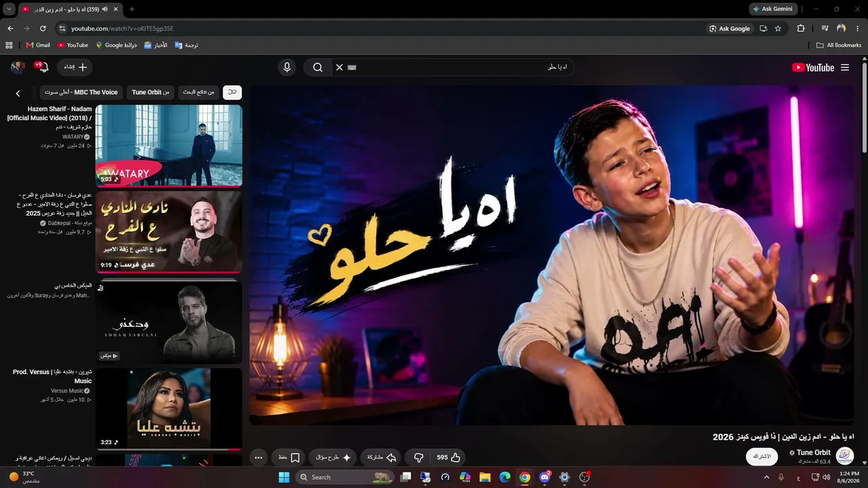Screen dimensions: 868x488
Task: Show more filter chips with the arrow
Action: tap(18, 93)
